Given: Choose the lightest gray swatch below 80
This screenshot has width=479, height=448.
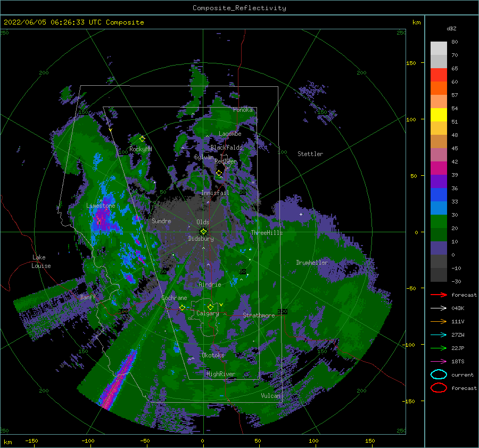Looking at the screenshot, I should pos(439,48).
